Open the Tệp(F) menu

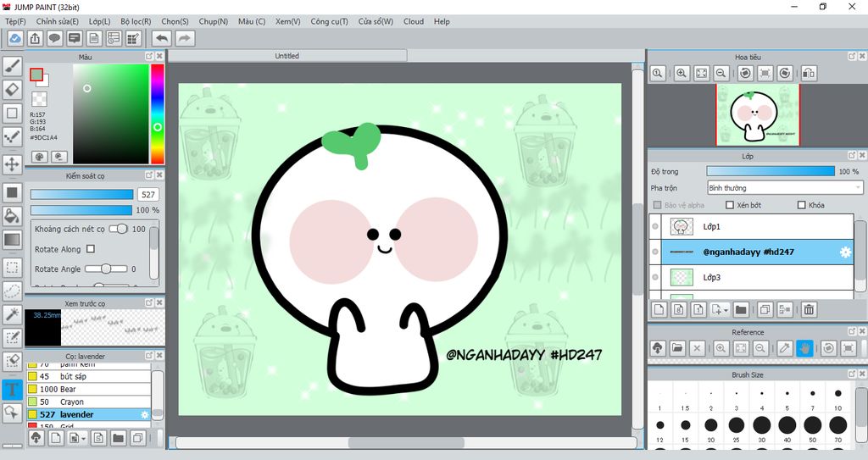(15, 21)
